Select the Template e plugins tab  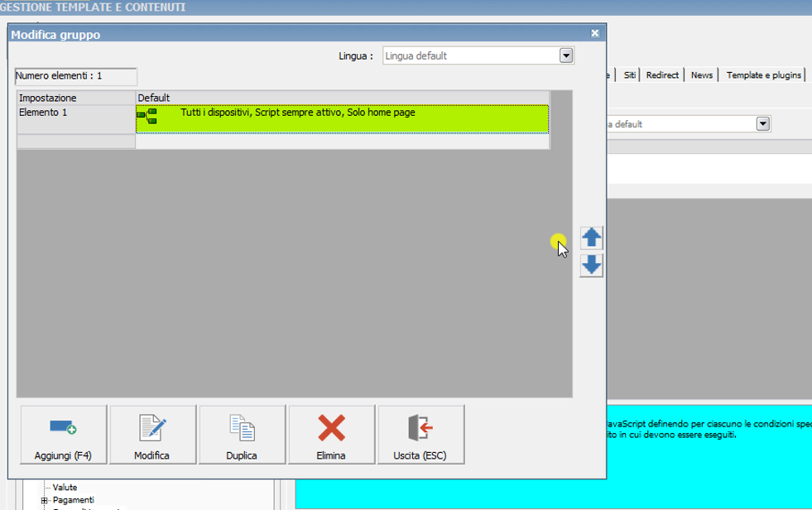[763, 75]
